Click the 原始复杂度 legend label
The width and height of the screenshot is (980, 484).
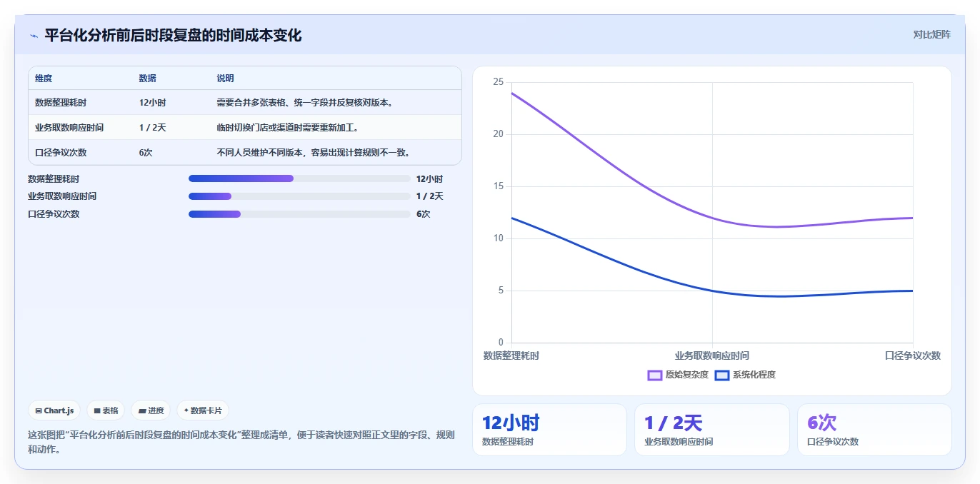click(x=687, y=375)
